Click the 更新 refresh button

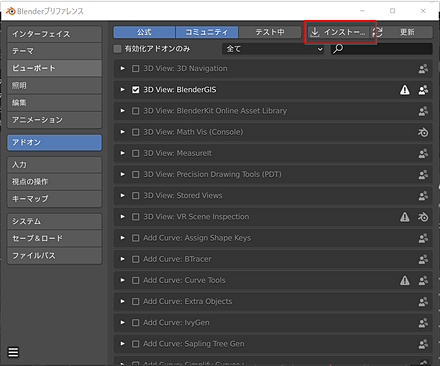point(403,32)
